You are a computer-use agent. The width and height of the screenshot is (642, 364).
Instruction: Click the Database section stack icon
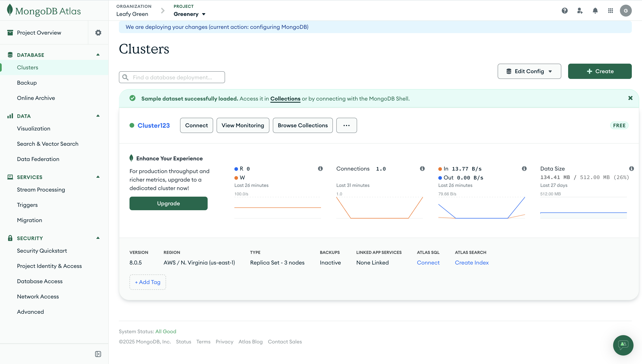(10, 55)
